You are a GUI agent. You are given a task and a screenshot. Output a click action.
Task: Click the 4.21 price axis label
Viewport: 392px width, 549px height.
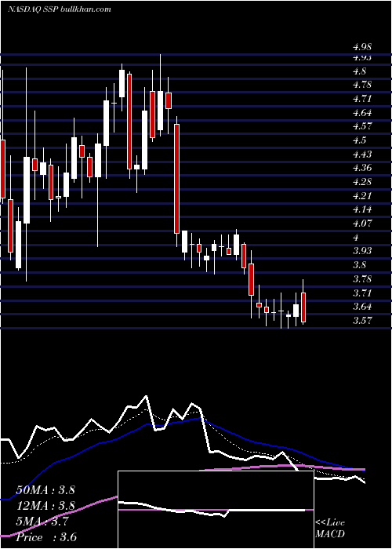(361, 195)
